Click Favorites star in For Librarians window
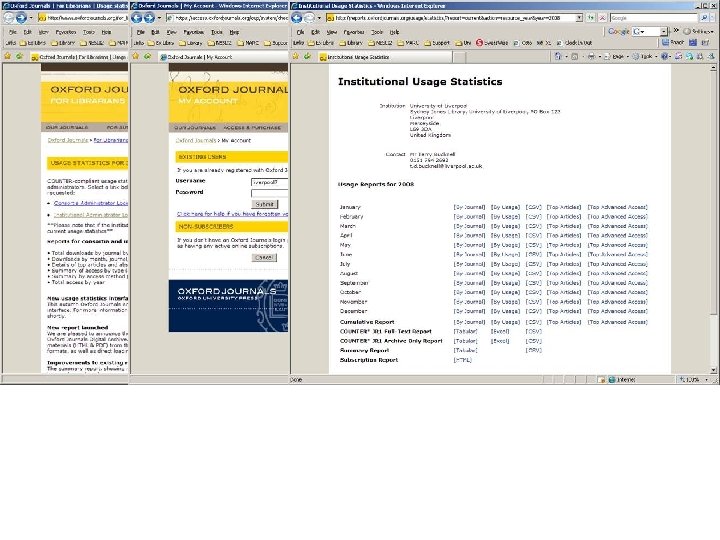The height and width of the screenshot is (540, 720). point(7,56)
